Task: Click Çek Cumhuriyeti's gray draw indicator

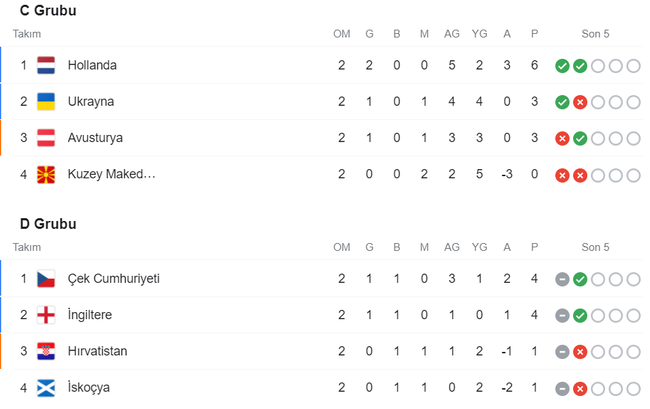Action: point(562,279)
